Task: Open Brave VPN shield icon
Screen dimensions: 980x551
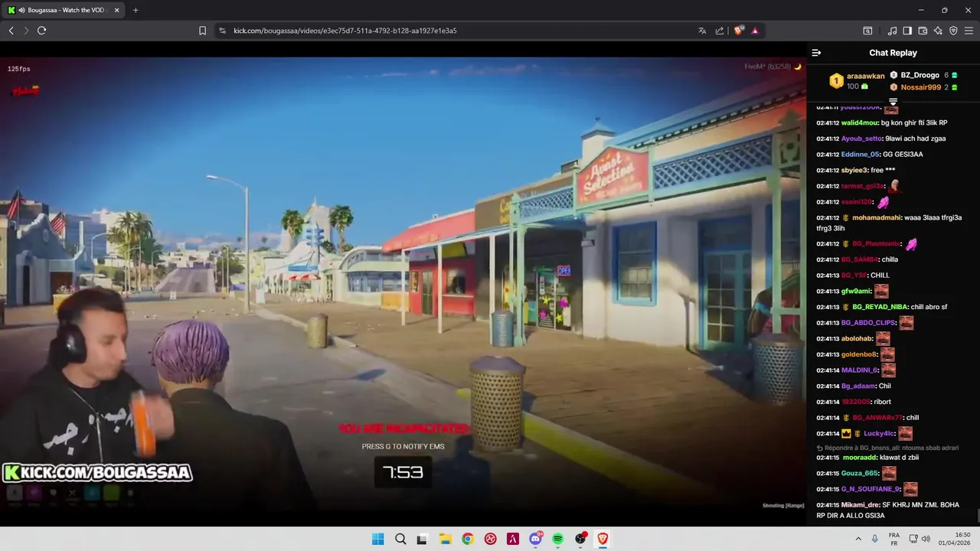Action: [x=953, y=31]
